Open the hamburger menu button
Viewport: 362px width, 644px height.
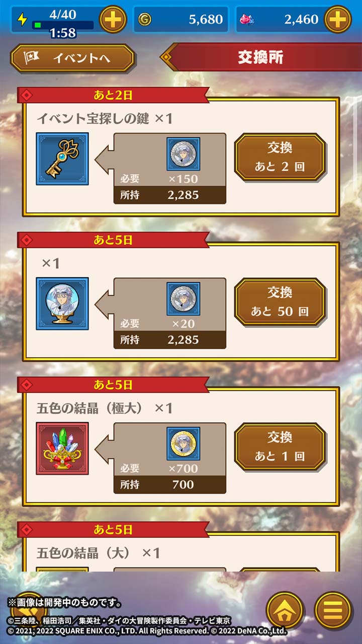(333, 610)
